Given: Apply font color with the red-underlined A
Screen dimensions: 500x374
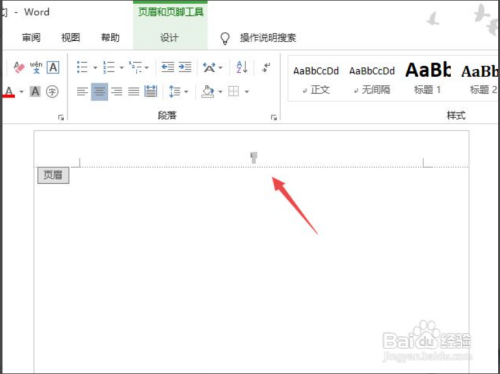Looking at the screenshot, I should pos(9,91).
